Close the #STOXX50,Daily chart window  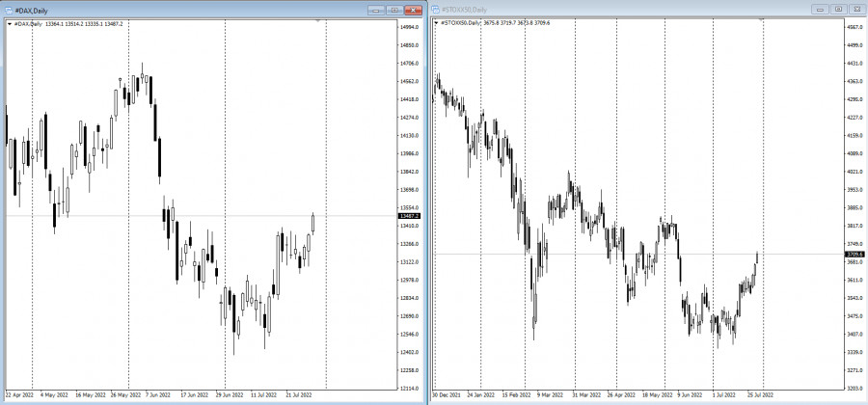(856, 9)
